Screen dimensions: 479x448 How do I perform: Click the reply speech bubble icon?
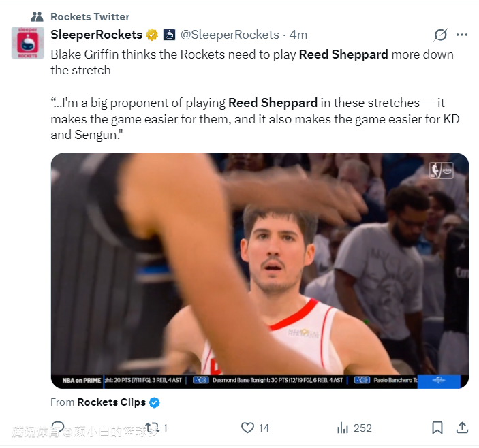(x=58, y=428)
